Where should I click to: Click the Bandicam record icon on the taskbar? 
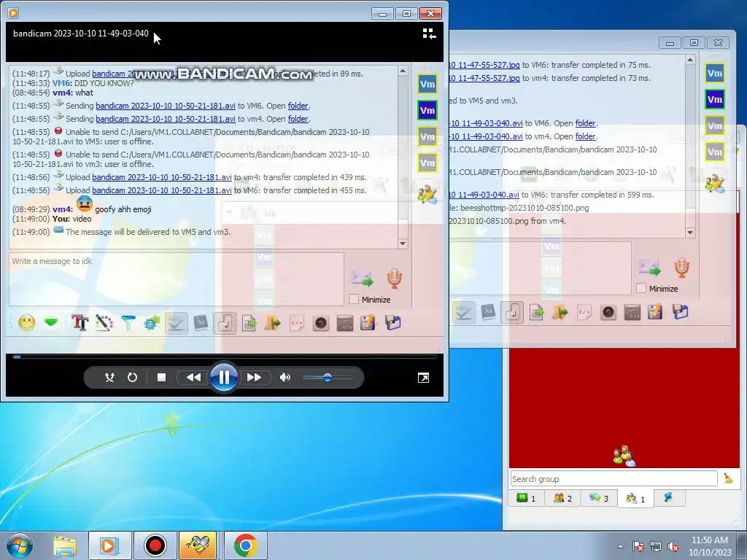click(155, 545)
